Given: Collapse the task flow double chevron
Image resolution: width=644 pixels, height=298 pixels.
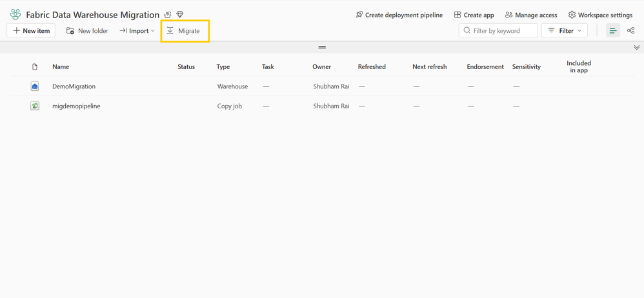Looking at the screenshot, I should [x=637, y=47].
